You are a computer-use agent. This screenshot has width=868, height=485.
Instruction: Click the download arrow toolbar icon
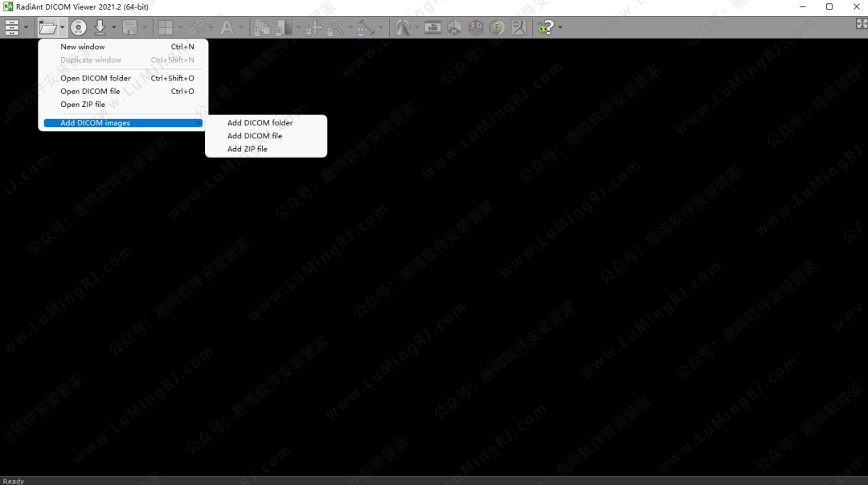click(x=100, y=27)
